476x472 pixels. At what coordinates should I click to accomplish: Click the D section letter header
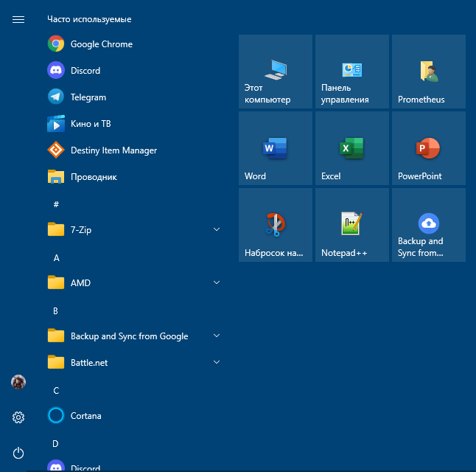55,444
